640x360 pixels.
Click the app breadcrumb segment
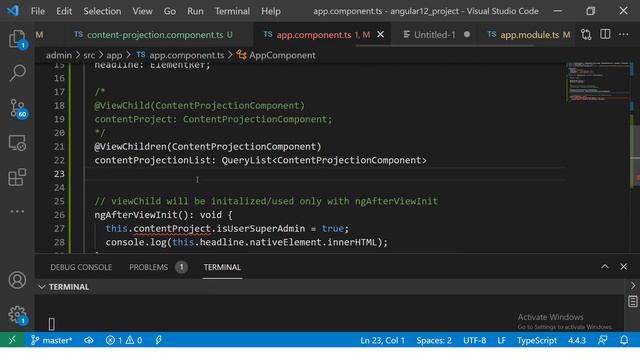[x=114, y=55]
